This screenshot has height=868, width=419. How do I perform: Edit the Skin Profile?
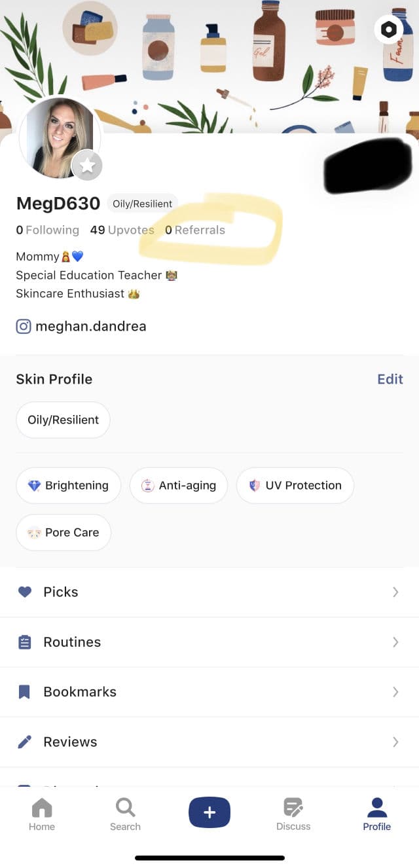(390, 379)
